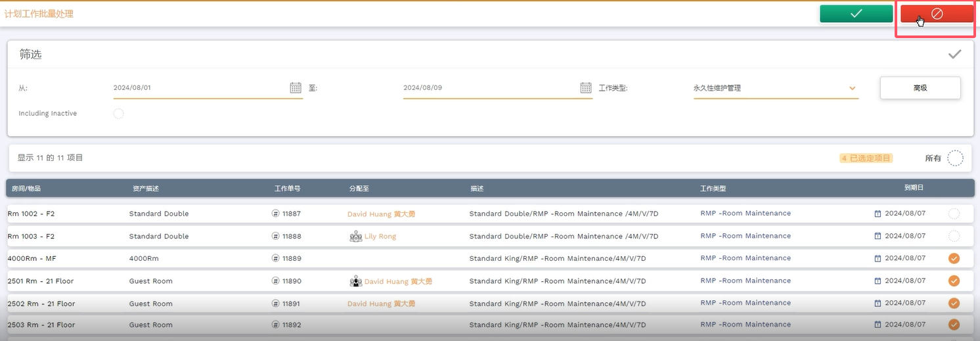Uncheck the 4000Rm - MF row checkbox
Image resolution: width=980 pixels, height=341 pixels.
point(954,258)
